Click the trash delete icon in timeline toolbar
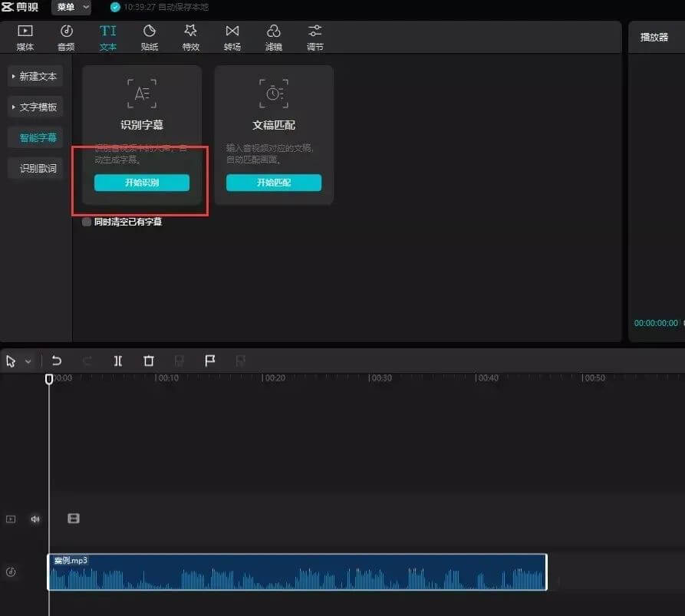Viewport: 685px width, 616px height. tap(149, 361)
